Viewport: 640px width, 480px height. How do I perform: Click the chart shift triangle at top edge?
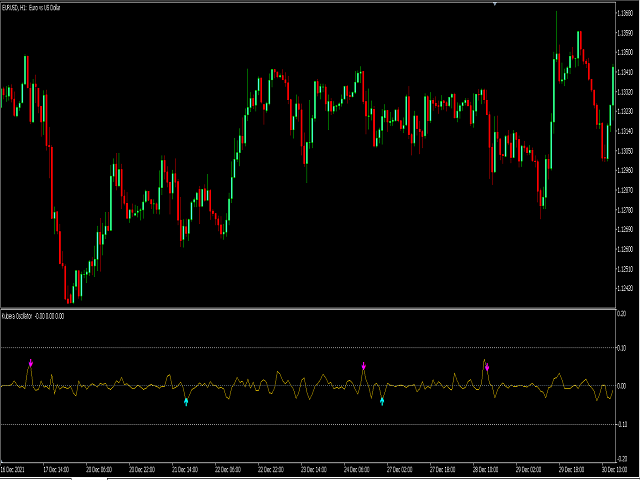pyautogui.click(x=495, y=4)
